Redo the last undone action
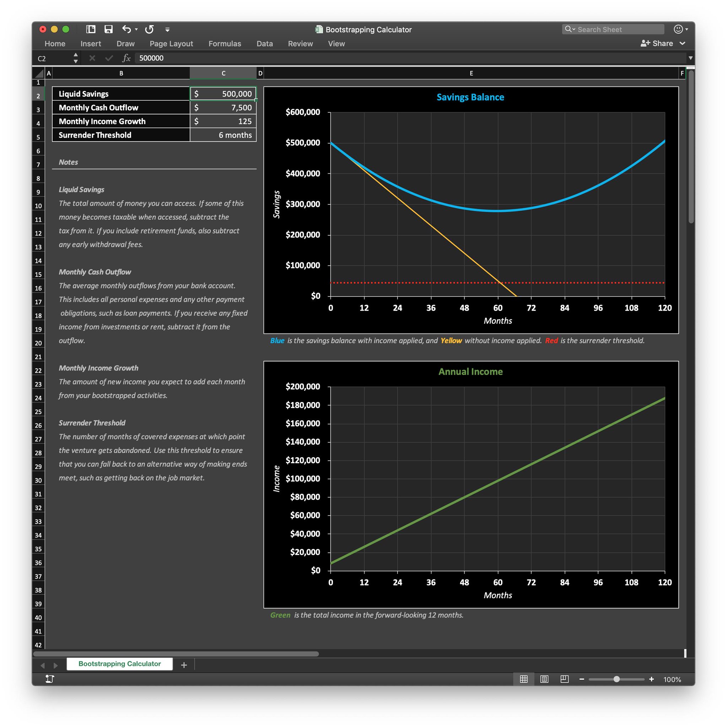 [149, 29]
